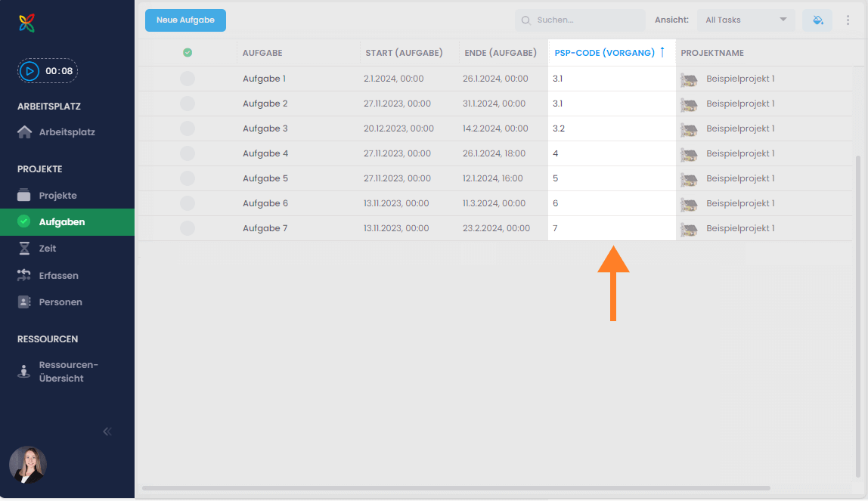Image resolution: width=868 pixels, height=501 pixels.
Task: Mark Aufgabe 2 as done
Action: coord(188,104)
